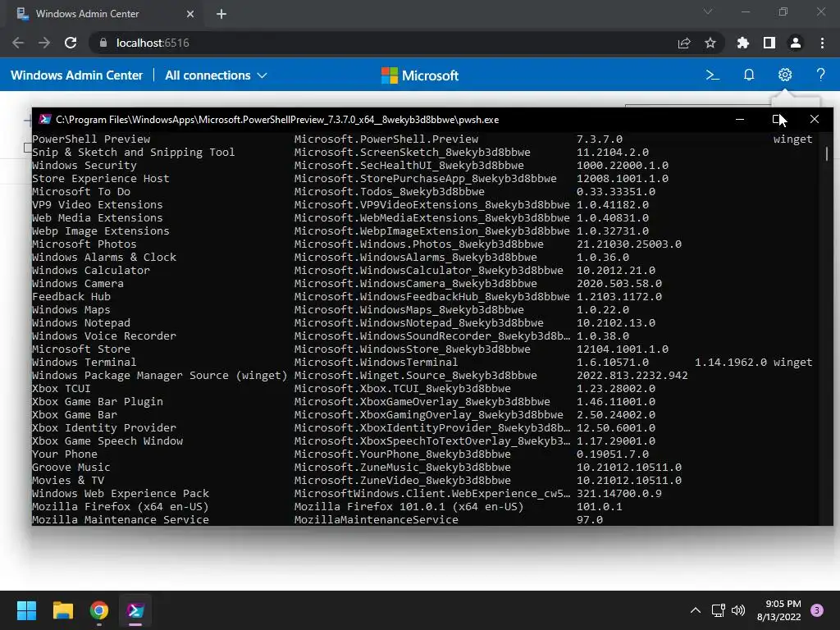Image resolution: width=840 pixels, height=630 pixels.
Task: Open Settings gear in Windows Admin Center
Action: coord(785,75)
